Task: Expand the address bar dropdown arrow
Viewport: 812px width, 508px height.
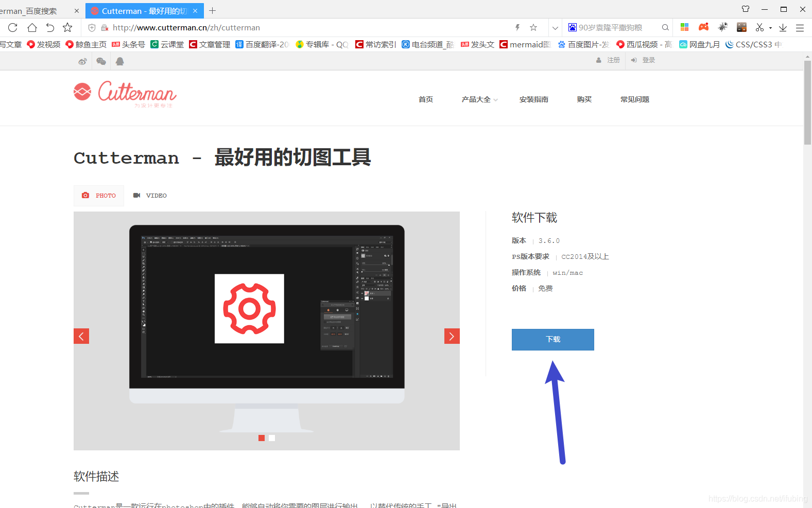Action: click(x=555, y=28)
